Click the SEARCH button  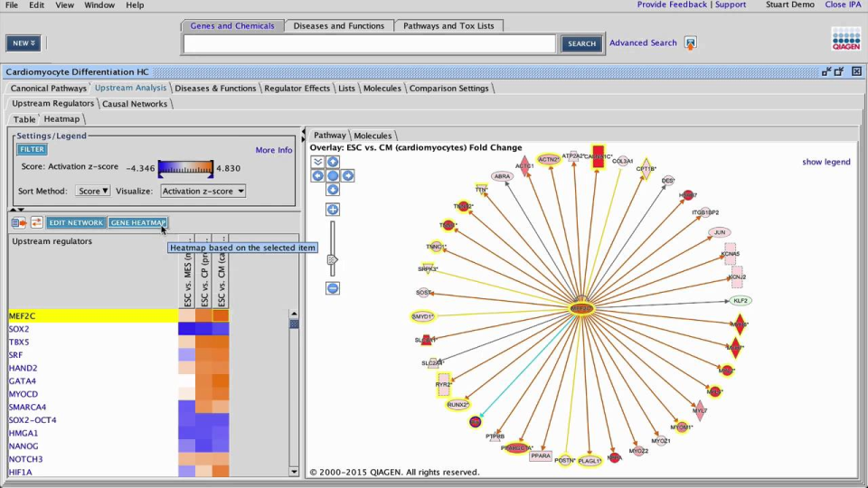click(x=581, y=43)
